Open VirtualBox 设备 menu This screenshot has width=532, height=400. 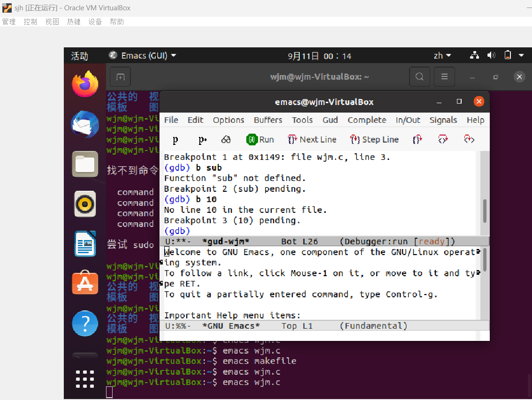95,22
